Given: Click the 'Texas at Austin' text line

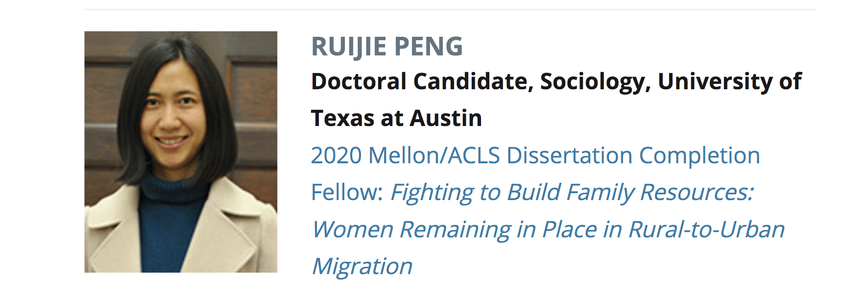Looking at the screenshot, I should 396,118.
